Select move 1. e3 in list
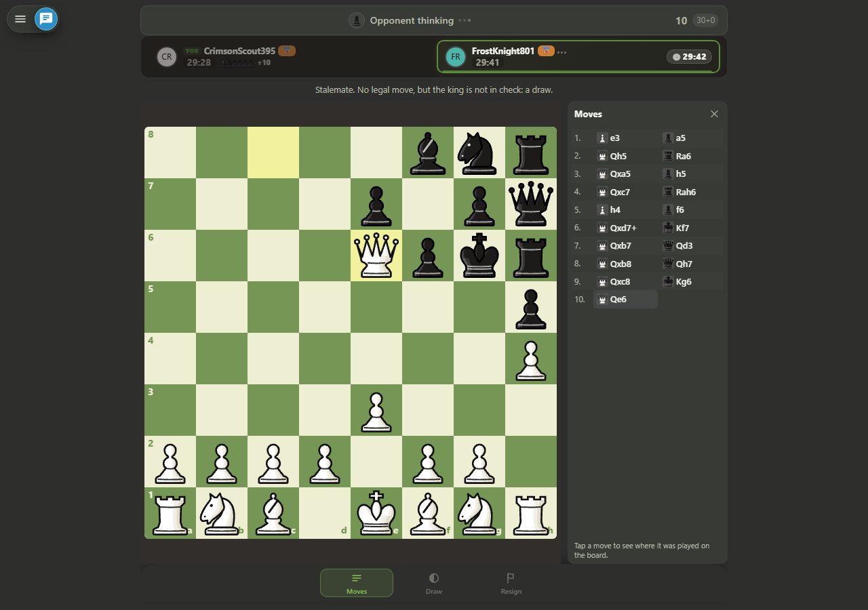868x610 pixels. [625, 138]
